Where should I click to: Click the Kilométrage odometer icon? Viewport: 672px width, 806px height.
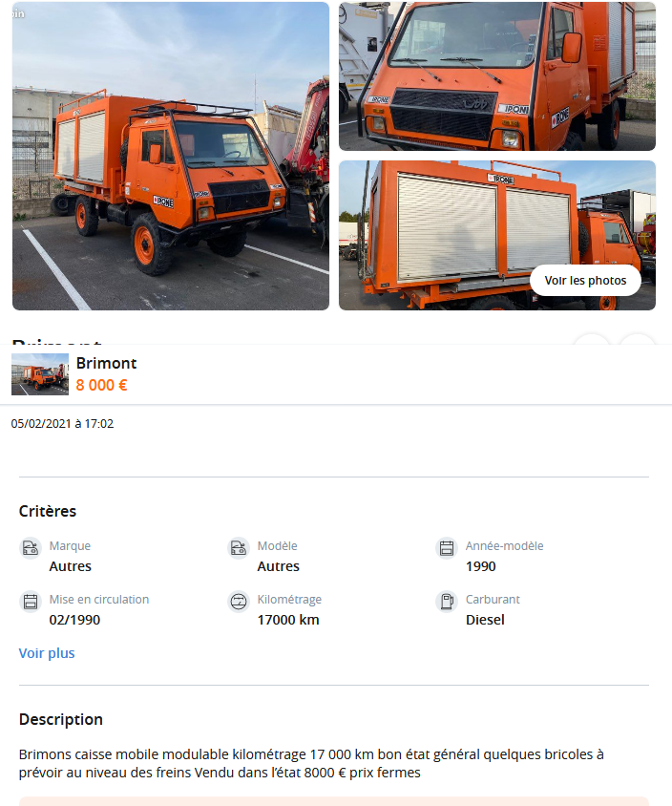(x=239, y=602)
